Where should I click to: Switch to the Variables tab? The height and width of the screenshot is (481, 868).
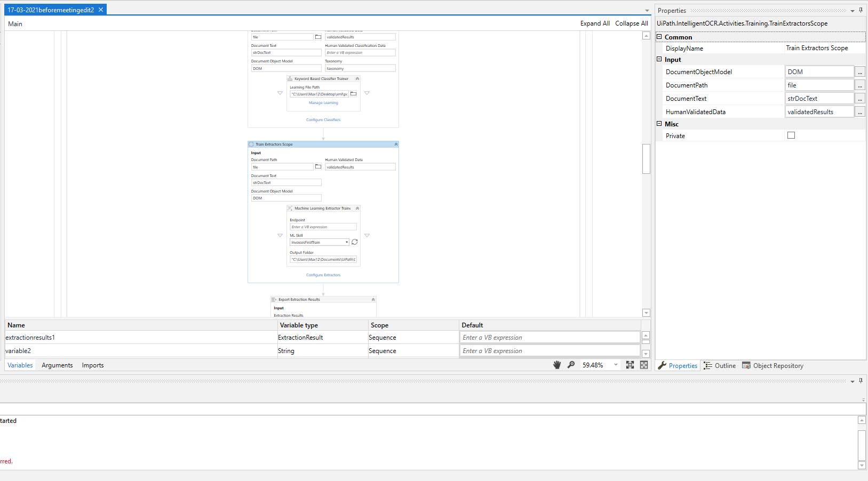[20, 365]
